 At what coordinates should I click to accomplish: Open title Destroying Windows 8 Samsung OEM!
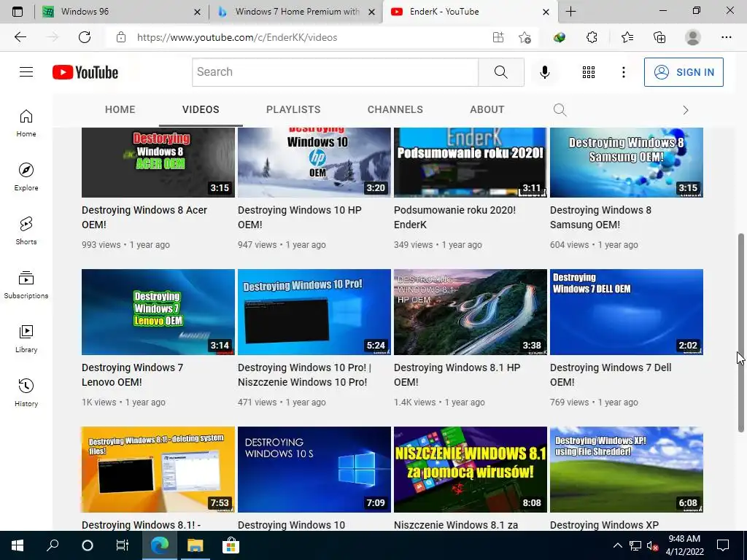pyautogui.click(x=601, y=217)
